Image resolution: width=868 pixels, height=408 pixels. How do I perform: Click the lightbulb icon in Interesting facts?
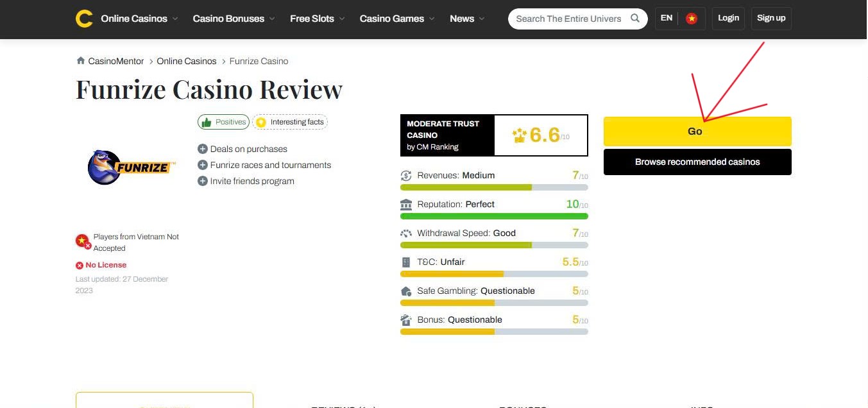[x=260, y=122]
